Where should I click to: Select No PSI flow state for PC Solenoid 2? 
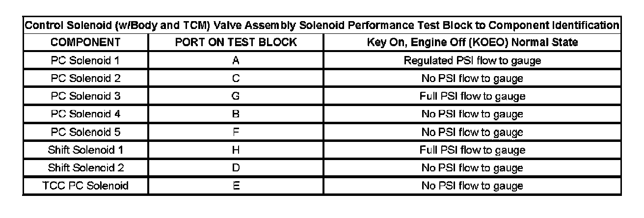coord(472,79)
